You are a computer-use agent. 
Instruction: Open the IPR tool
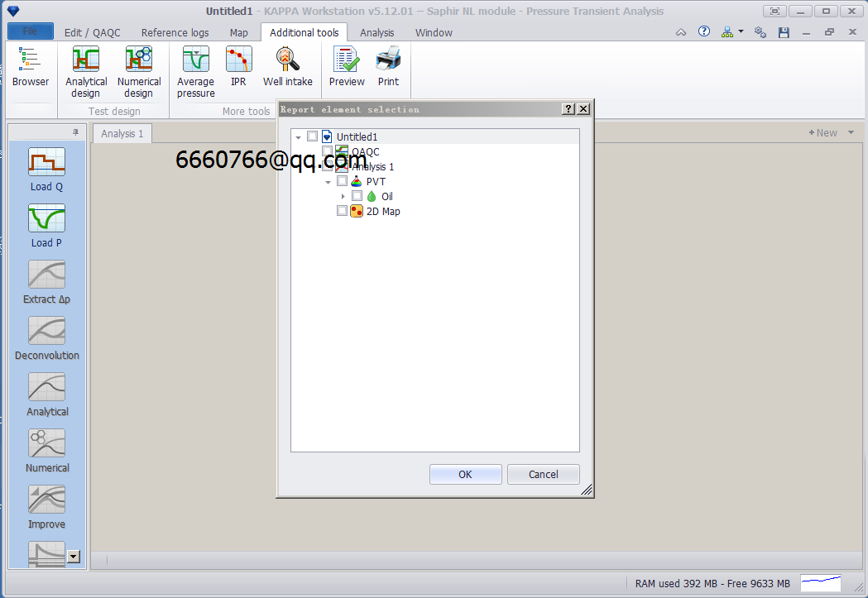[238, 66]
